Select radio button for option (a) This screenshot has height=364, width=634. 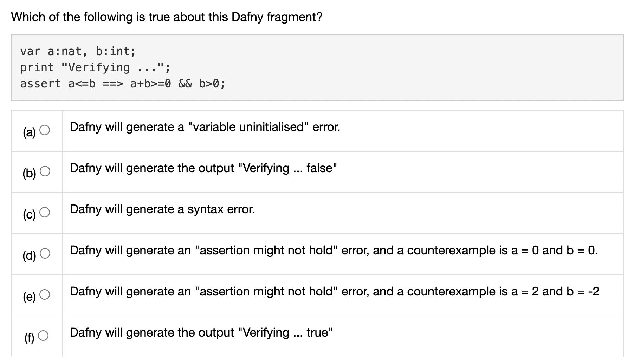[x=45, y=130]
